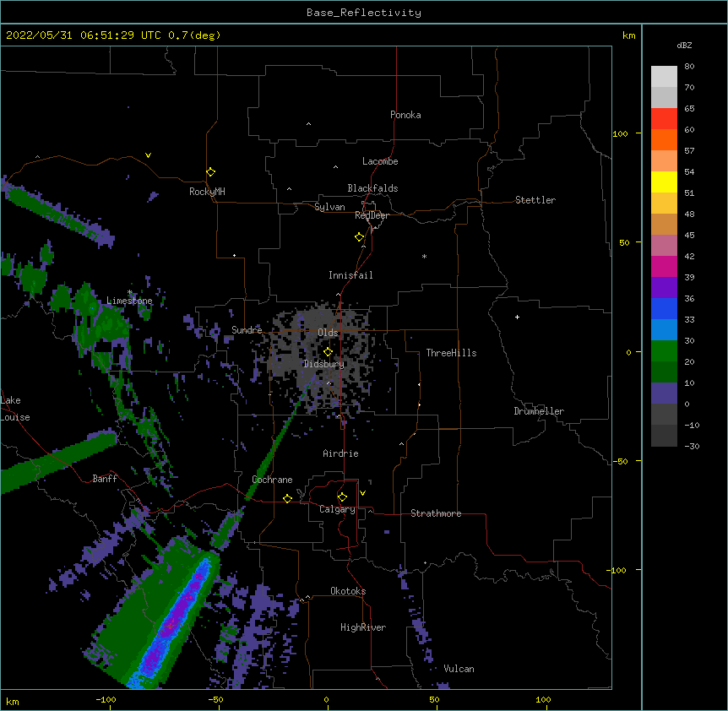The height and width of the screenshot is (711, 728).
Task: Click the Ponoka city label
Action: coord(405,115)
